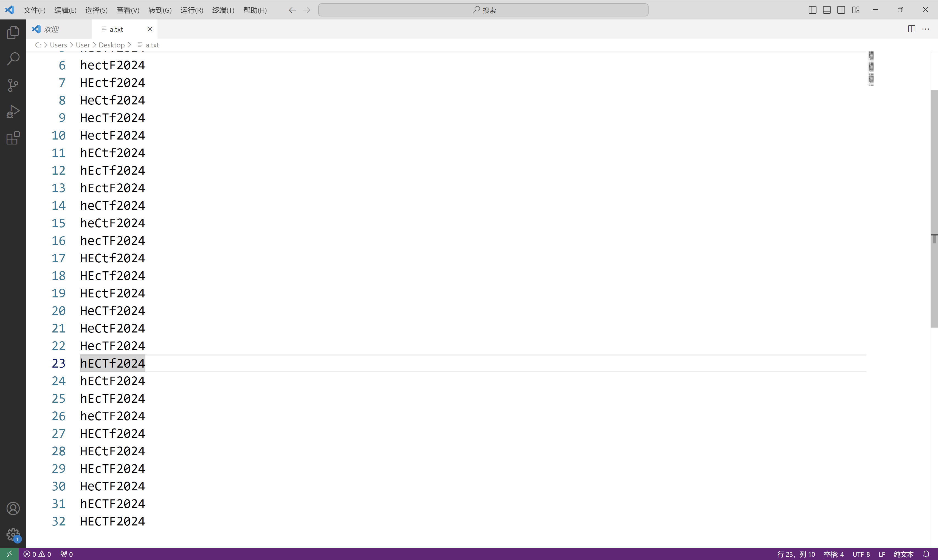Click the notifications bell in status bar
The width and height of the screenshot is (938, 560).
(926, 554)
